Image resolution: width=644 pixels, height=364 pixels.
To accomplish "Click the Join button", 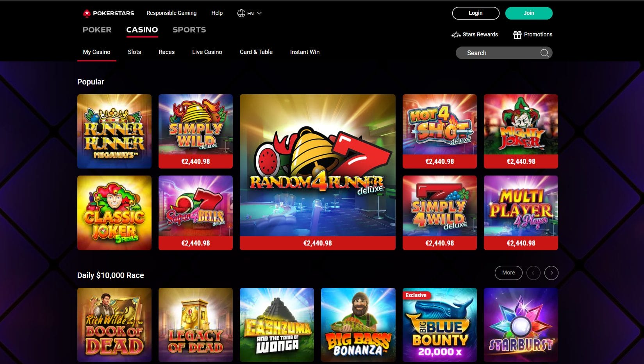I will tap(528, 13).
